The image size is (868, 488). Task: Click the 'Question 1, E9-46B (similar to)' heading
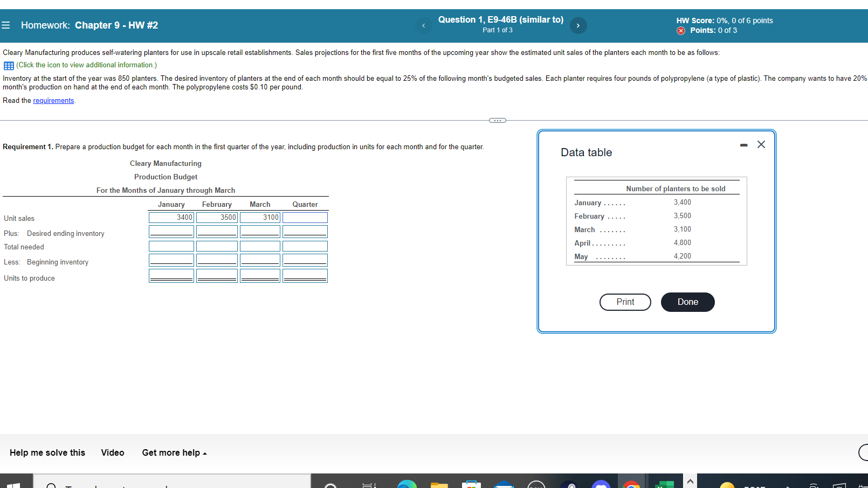pyautogui.click(x=501, y=20)
